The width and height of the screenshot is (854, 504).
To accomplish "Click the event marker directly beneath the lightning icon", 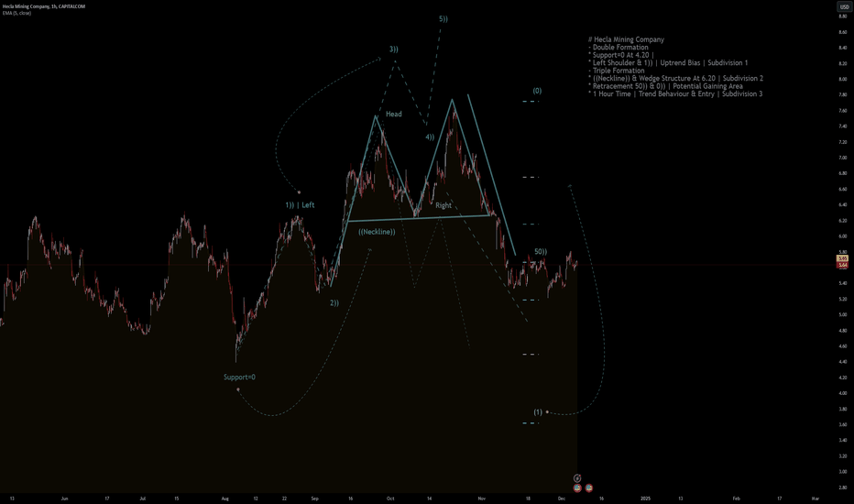I will tap(577, 488).
